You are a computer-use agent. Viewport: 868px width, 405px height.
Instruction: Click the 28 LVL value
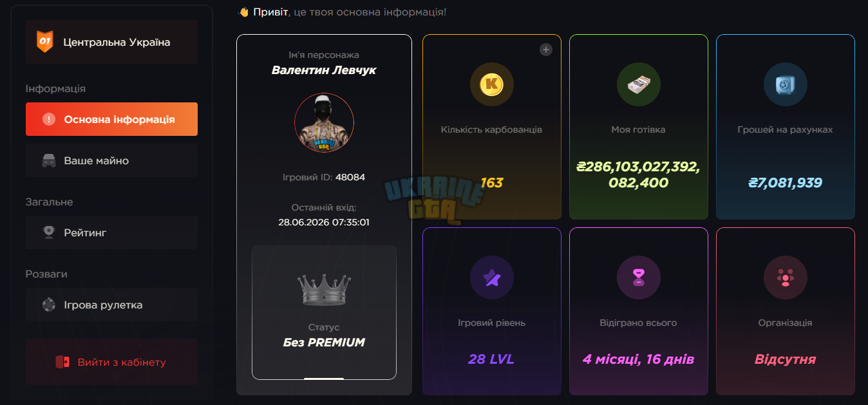pyautogui.click(x=491, y=359)
